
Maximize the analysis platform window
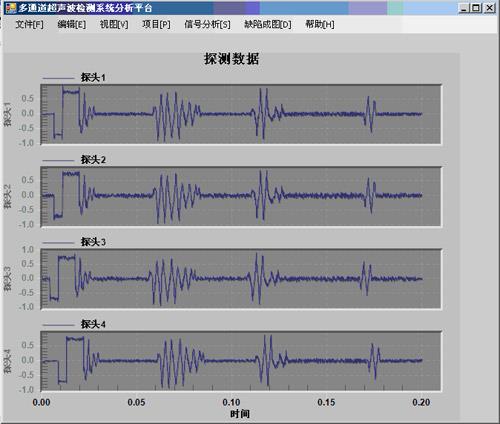coord(476,8)
